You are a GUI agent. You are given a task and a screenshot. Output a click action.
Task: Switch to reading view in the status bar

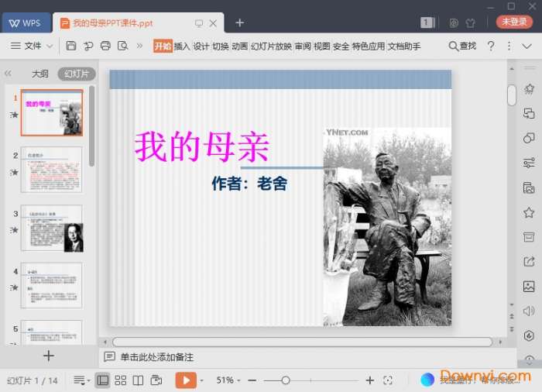[x=138, y=380]
